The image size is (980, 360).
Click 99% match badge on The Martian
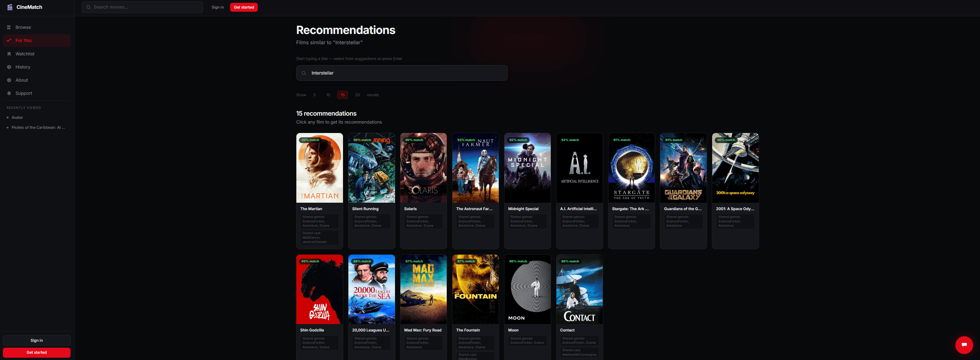310,140
